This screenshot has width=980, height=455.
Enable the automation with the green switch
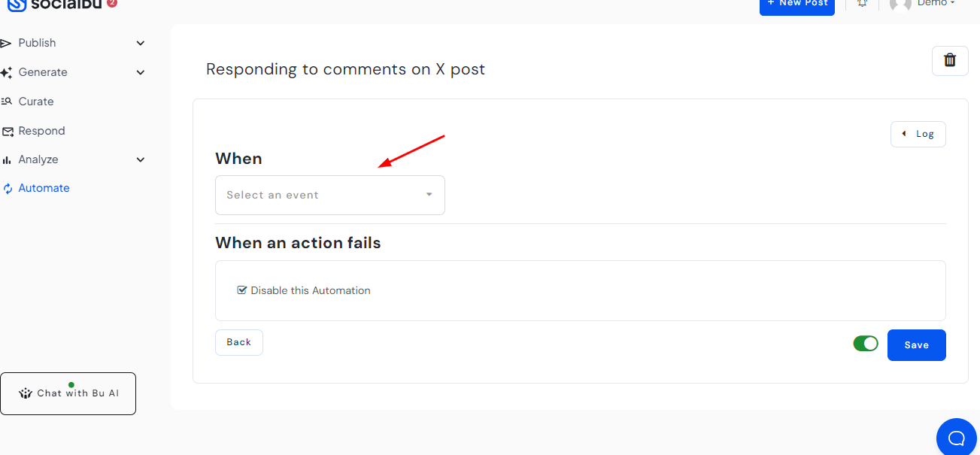click(x=865, y=343)
